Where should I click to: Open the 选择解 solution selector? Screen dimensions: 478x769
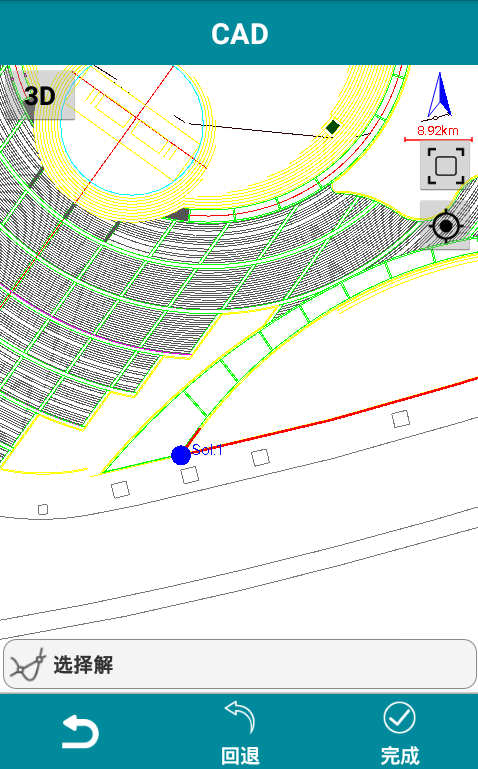[239, 664]
